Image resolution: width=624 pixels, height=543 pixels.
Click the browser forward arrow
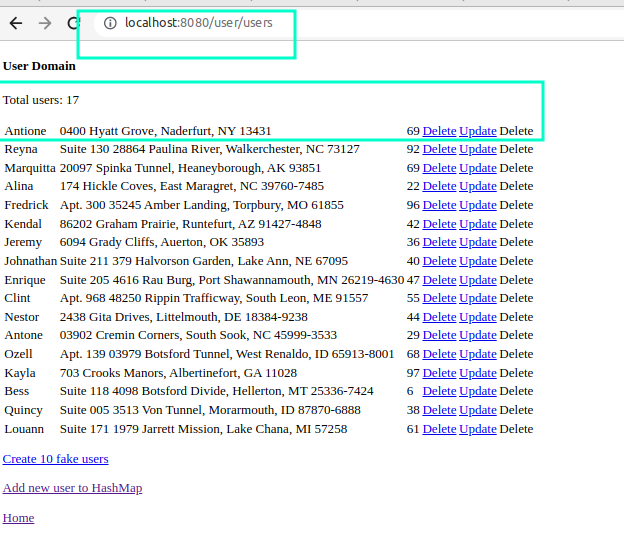pos(45,23)
